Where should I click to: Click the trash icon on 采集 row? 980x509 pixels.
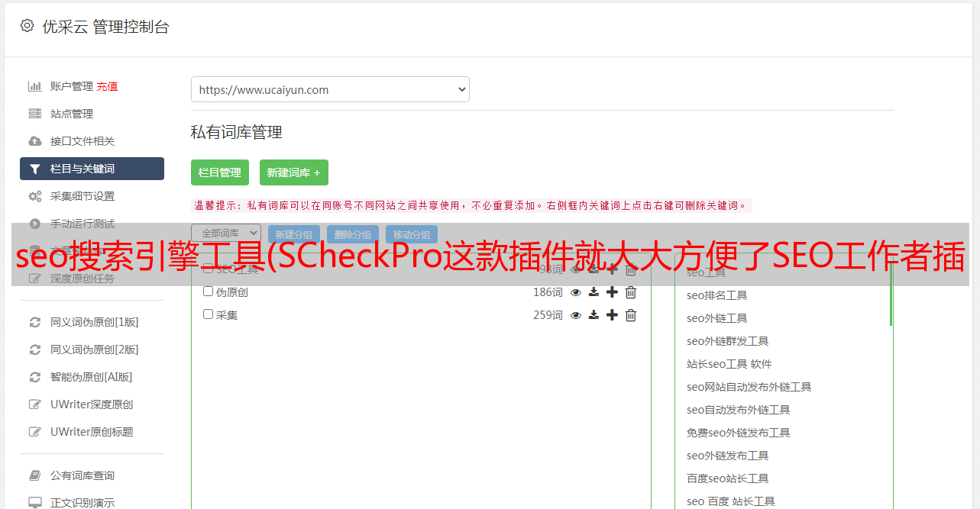(631, 315)
